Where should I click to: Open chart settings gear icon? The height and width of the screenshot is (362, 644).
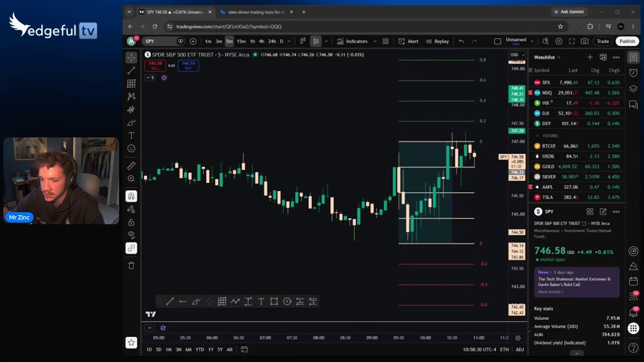pyautogui.click(x=558, y=41)
